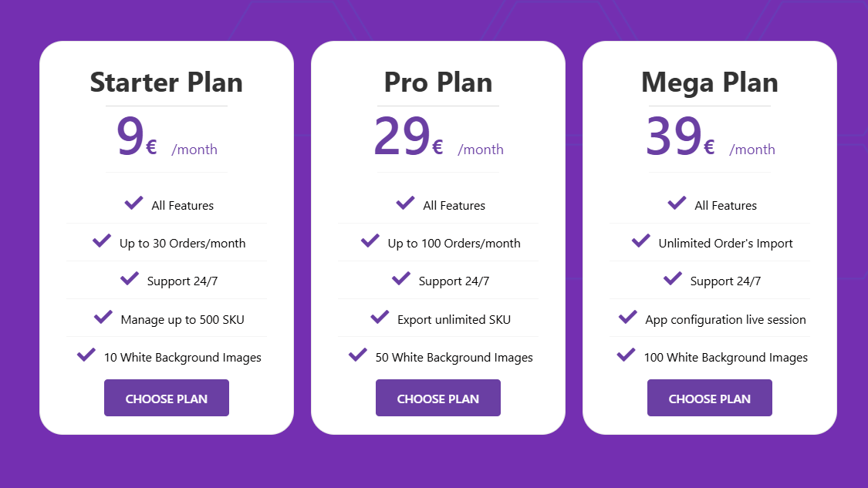The width and height of the screenshot is (868, 488).
Task: Click checkmark beside Unlimited Order's Import
Action: click(641, 241)
